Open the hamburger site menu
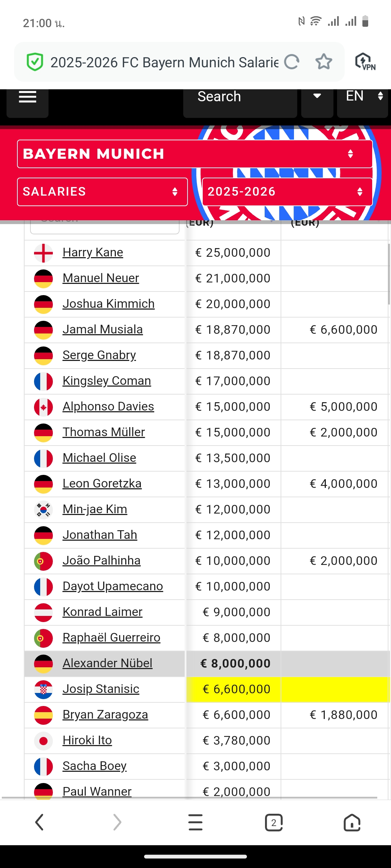This screenshot has height=868, width=391. [x=28, y=98]
